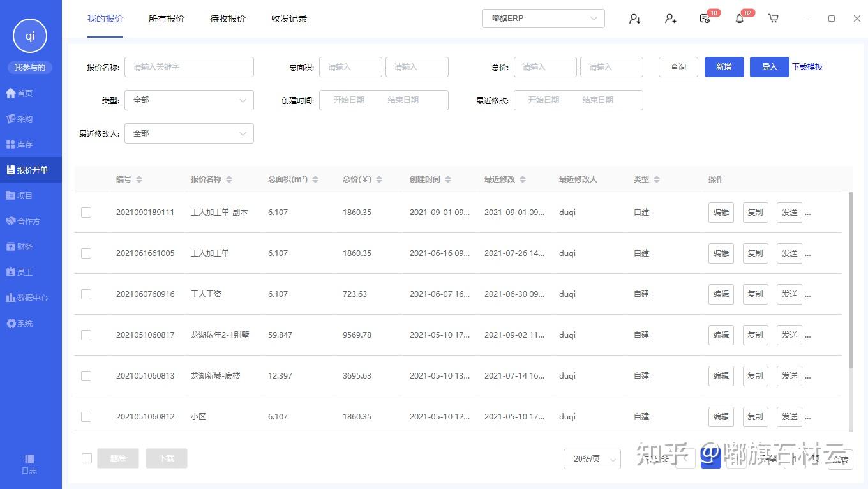The height and width of the screenshot is (489, 868).
Task: Sort the table by 最近修改 column
Action: click(523, 179)
